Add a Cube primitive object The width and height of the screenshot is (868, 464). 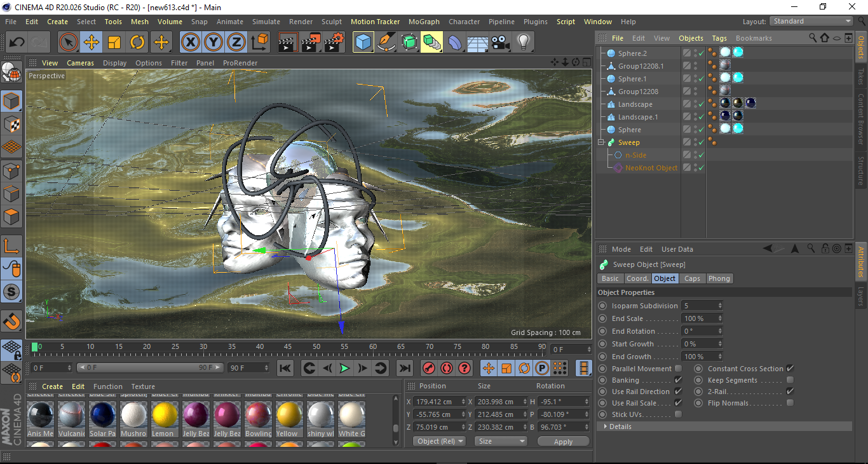pos(363,43)
